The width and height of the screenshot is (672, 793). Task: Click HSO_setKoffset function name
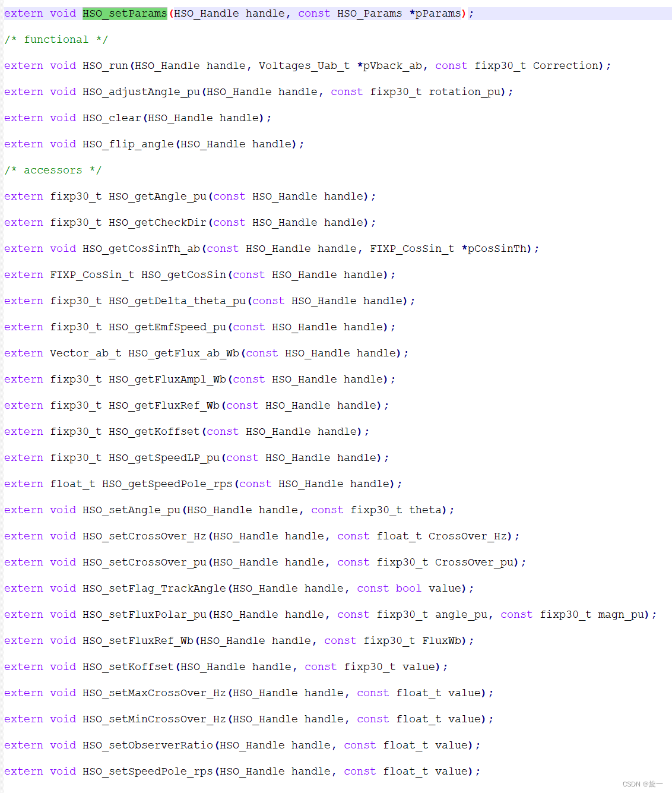pyautogui.click(x=128, y=666)
